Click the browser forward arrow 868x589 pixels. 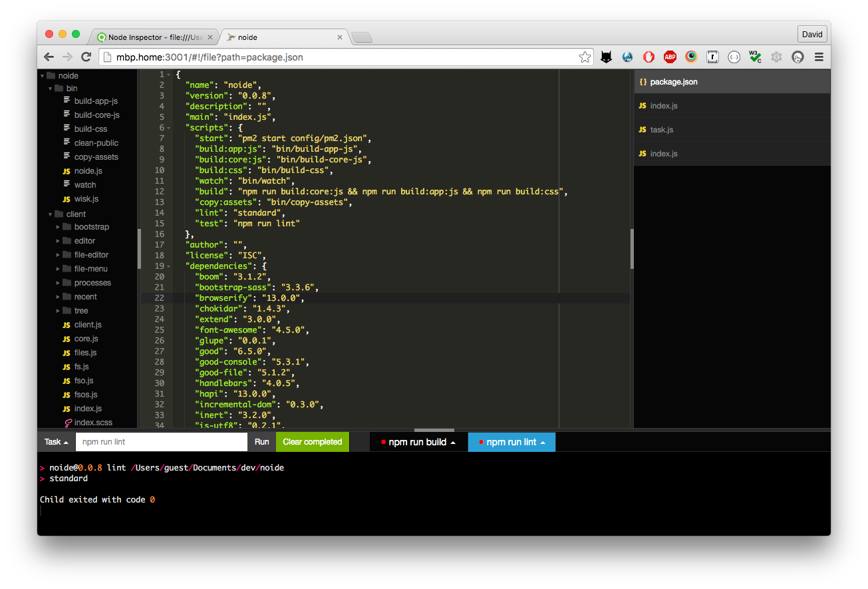coord(67,57)
